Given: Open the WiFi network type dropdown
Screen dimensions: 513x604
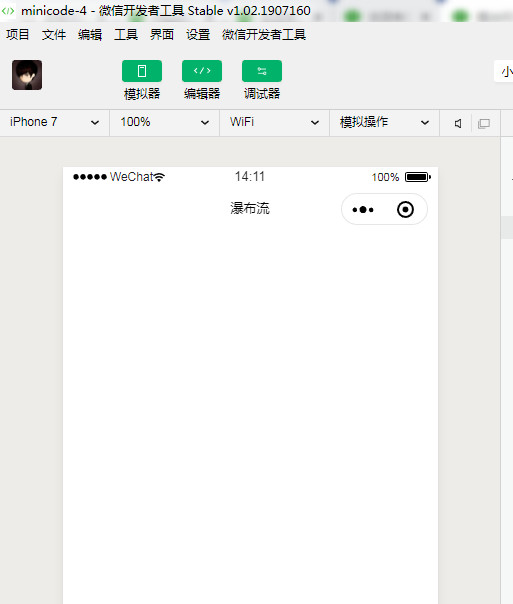Looking at the screenshot, I should (274, 122).
